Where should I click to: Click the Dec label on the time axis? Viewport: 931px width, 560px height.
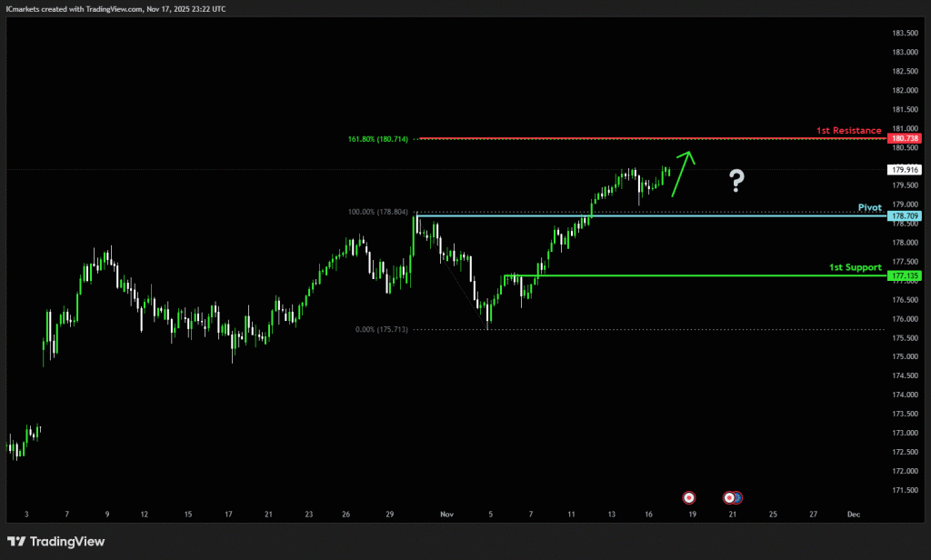click(853, 515)
